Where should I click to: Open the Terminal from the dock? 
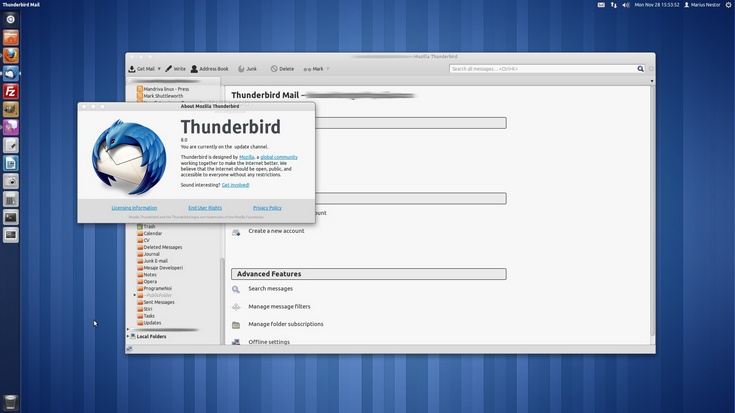[x=11, y=217]
